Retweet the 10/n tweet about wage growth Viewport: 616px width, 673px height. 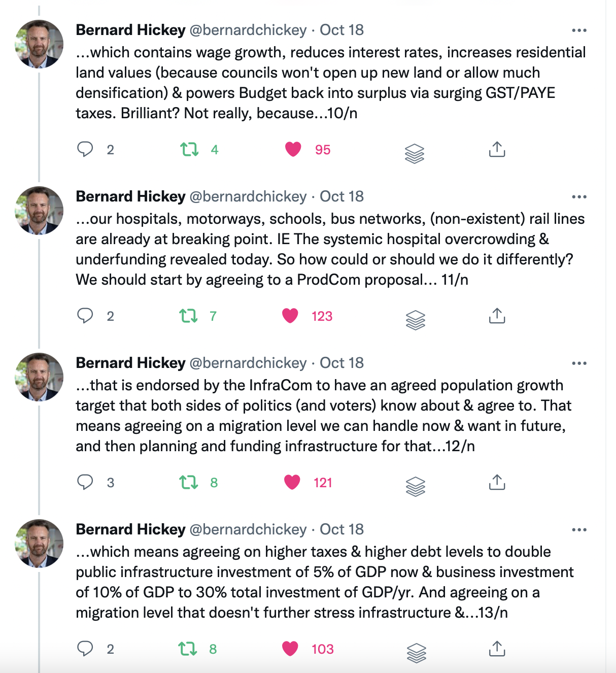coord(190,149)
